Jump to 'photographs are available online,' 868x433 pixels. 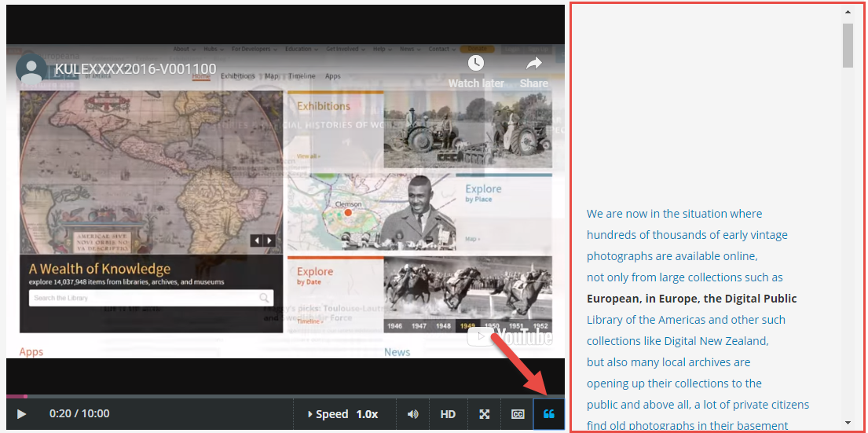672,256
